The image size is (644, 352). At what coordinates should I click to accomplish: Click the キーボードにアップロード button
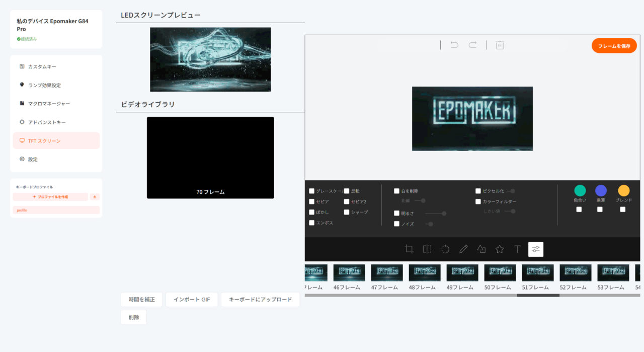pos(260,300)
